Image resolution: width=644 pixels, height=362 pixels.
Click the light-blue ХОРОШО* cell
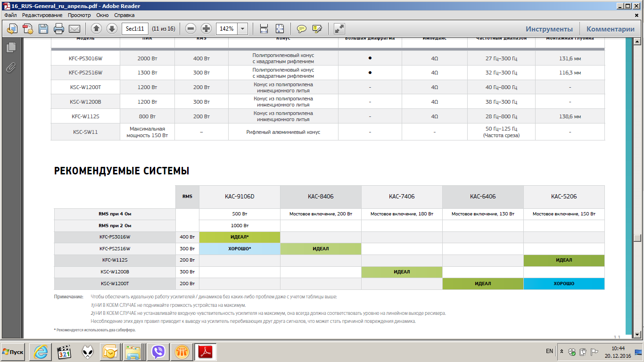[240, 248]
